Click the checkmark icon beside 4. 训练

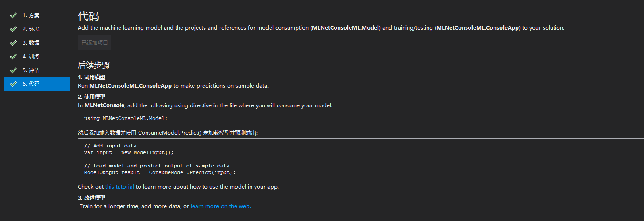13,57
